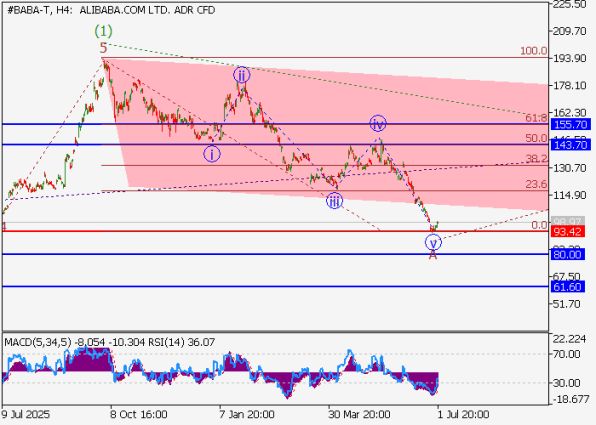Click the 7 Jan 20:00 time marker
The image size is (596, 425).
pyautogui.click(x=247, y=414)
